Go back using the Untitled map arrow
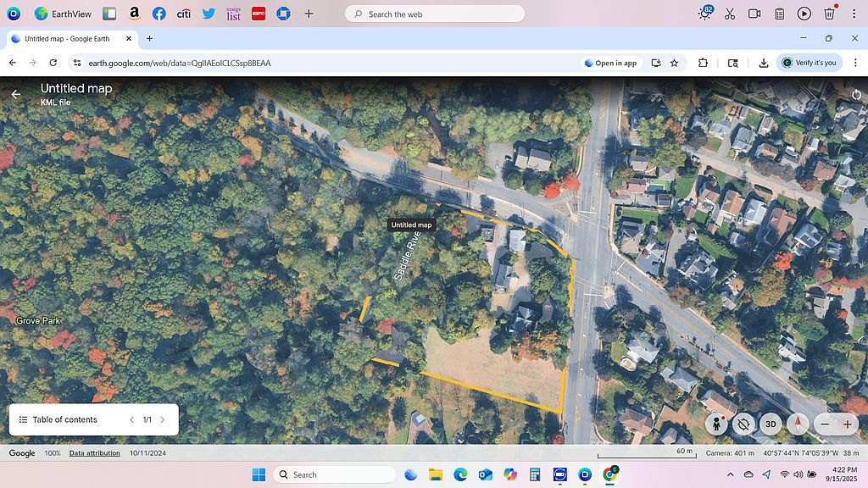This screenshot has width=868, height=488. tap(15, 94)
